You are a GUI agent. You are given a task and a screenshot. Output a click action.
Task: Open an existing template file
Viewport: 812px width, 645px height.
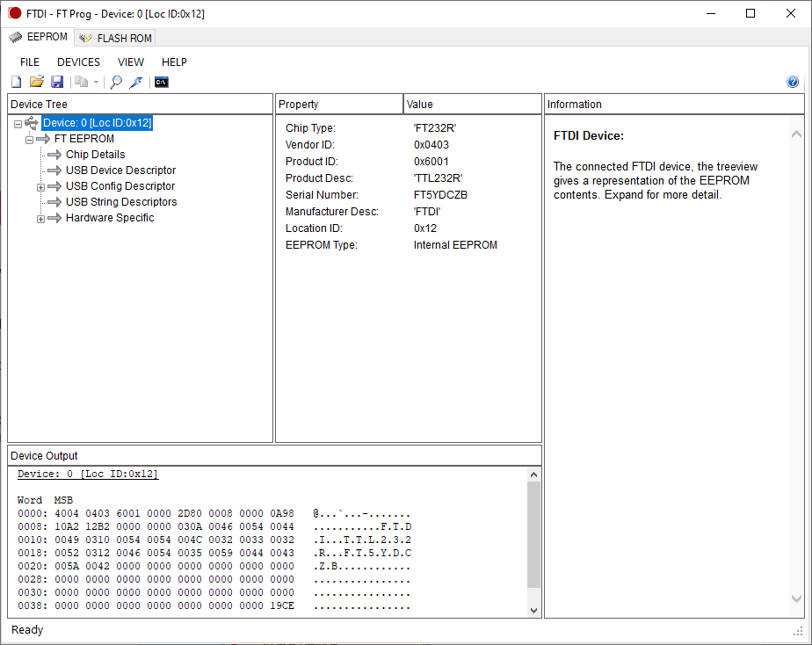pyautogui.click(x=36, y=82)
